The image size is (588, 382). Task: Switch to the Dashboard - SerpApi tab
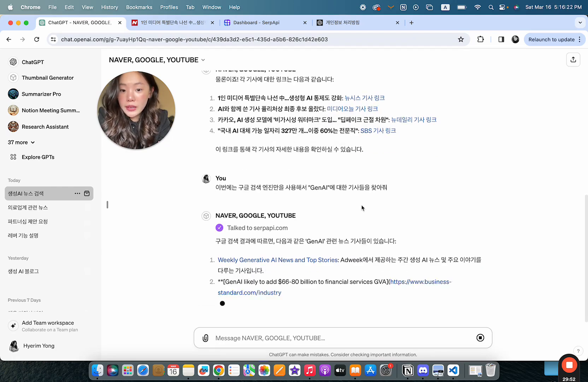pos(265,23)
